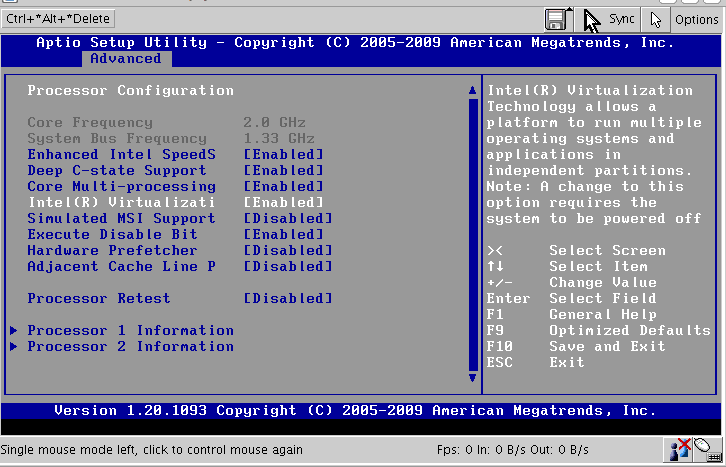This screenshot has height=467, width=726.
Task: Click the single cursor mode icon
Action: point(656,19)
